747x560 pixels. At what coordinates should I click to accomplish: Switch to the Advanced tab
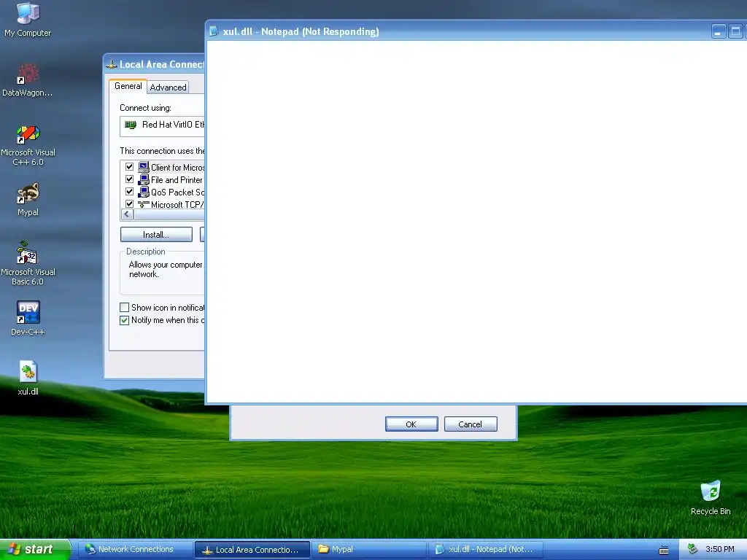168,87
